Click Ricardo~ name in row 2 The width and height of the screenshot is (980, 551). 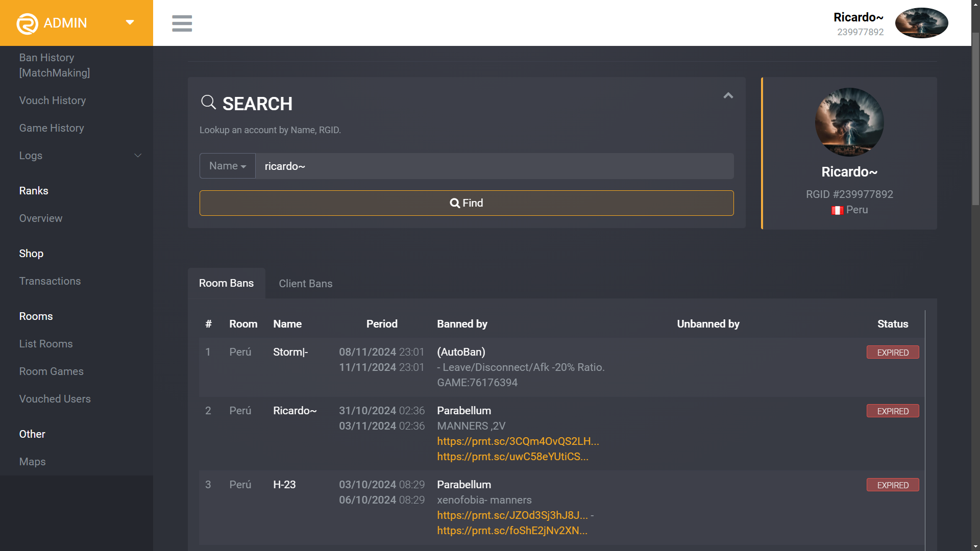(295, 411)
